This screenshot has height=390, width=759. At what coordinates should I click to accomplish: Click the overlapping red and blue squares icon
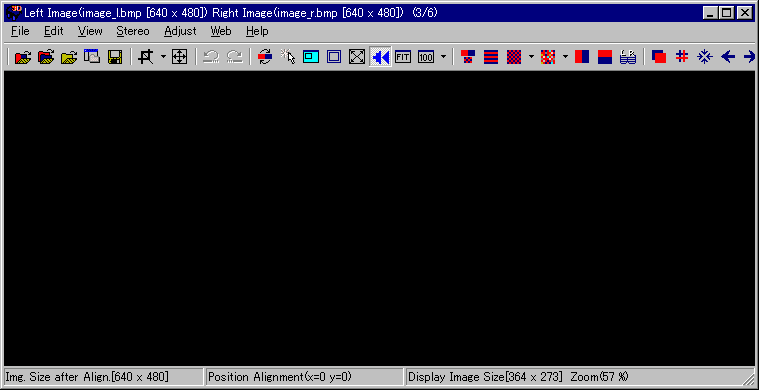click(x=659, y=57)
